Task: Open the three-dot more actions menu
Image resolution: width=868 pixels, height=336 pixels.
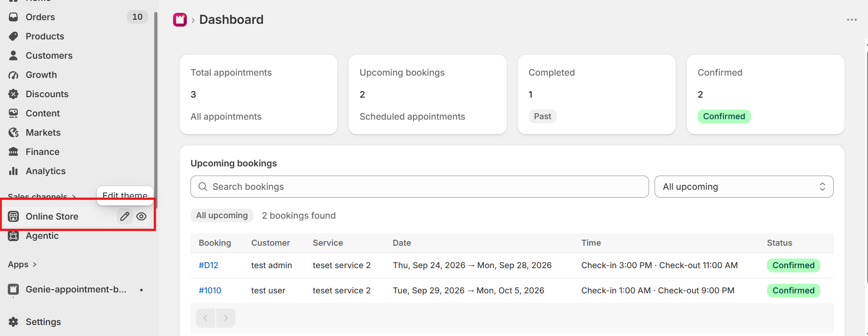Action: (852, 20)
